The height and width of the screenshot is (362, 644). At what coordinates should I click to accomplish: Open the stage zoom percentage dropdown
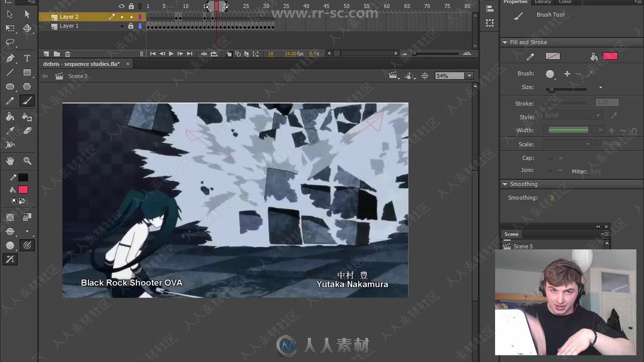469,76
